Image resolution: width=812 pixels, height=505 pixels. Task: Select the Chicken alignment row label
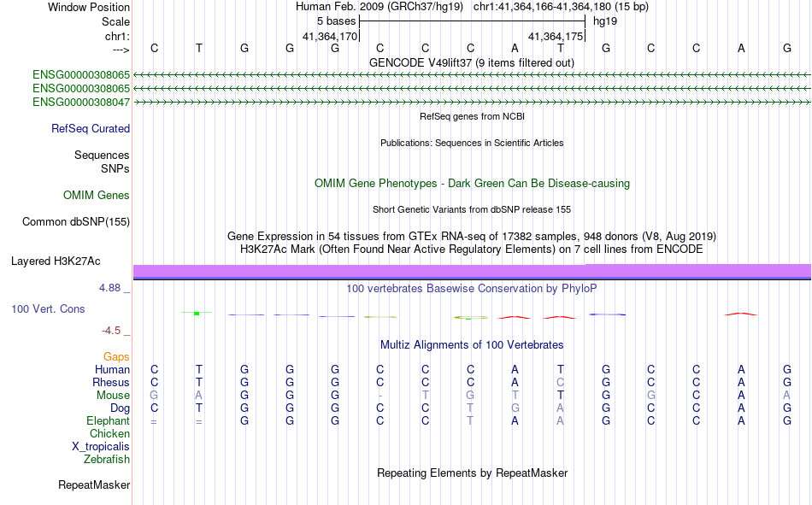coord(109,433)
